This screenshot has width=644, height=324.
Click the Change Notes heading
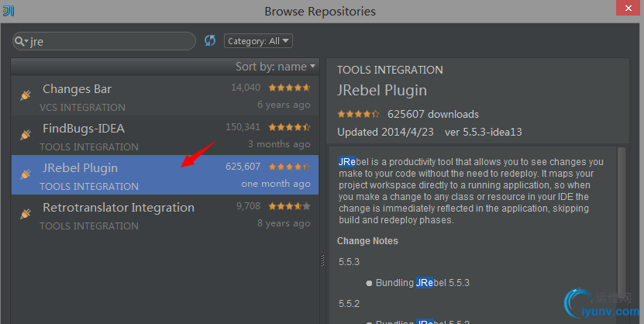coord(367,241)
